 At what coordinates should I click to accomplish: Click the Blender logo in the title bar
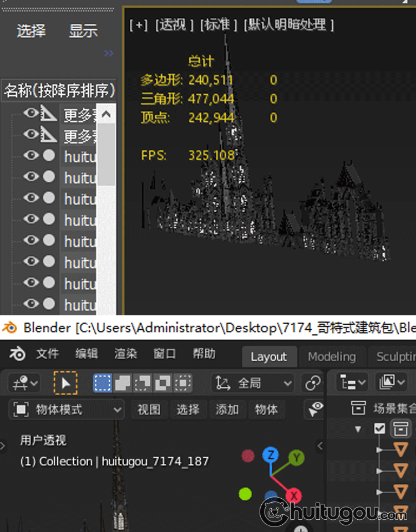pos(10,328)
